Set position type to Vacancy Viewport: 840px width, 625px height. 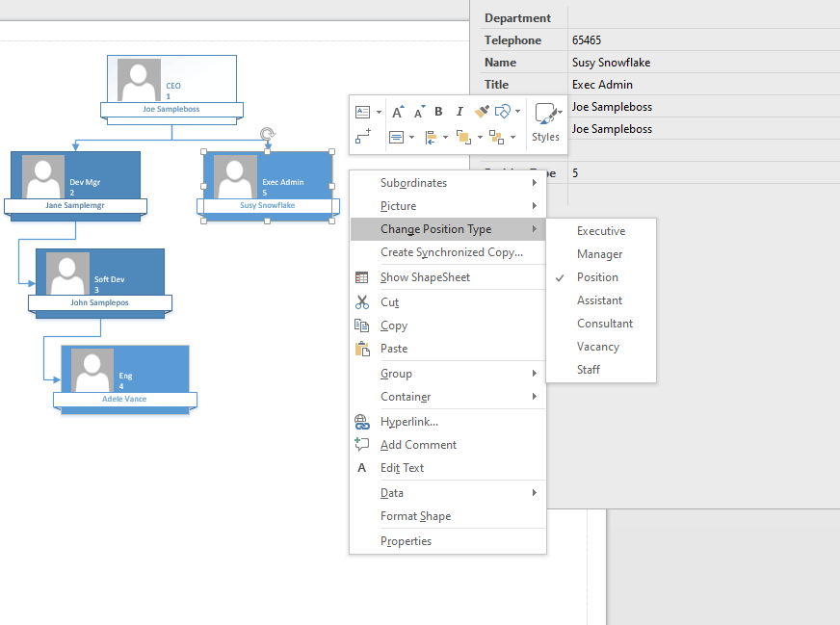(601, 347)
